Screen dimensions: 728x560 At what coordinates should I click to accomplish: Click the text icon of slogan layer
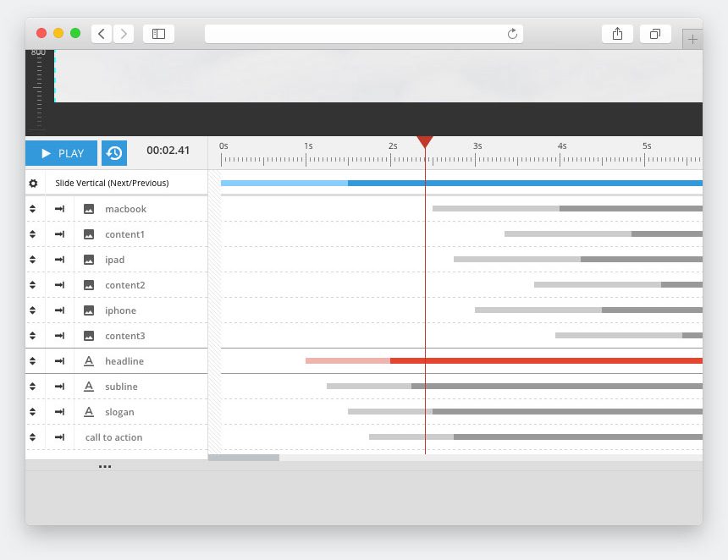tap(89, 411)
